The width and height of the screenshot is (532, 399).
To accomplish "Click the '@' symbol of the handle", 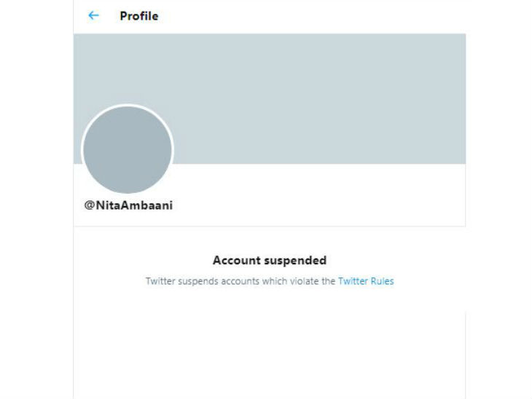I will click(x=90, y=205).
